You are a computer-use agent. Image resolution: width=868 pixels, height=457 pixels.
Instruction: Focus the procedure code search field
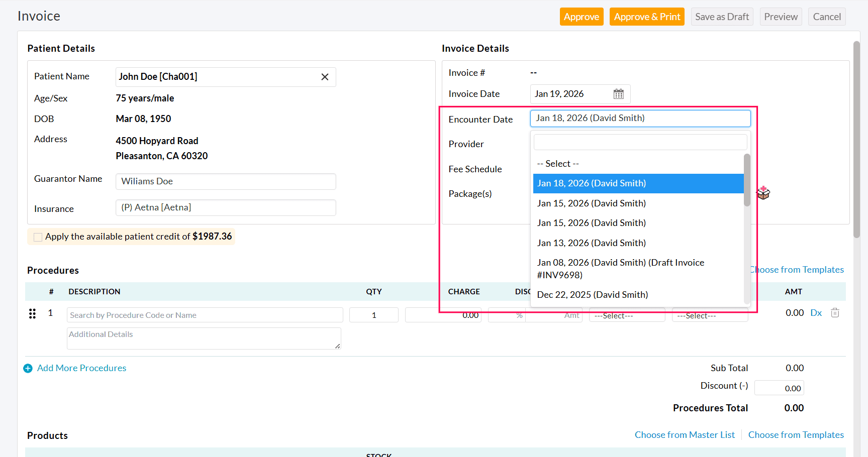click(x=205, y=315)
